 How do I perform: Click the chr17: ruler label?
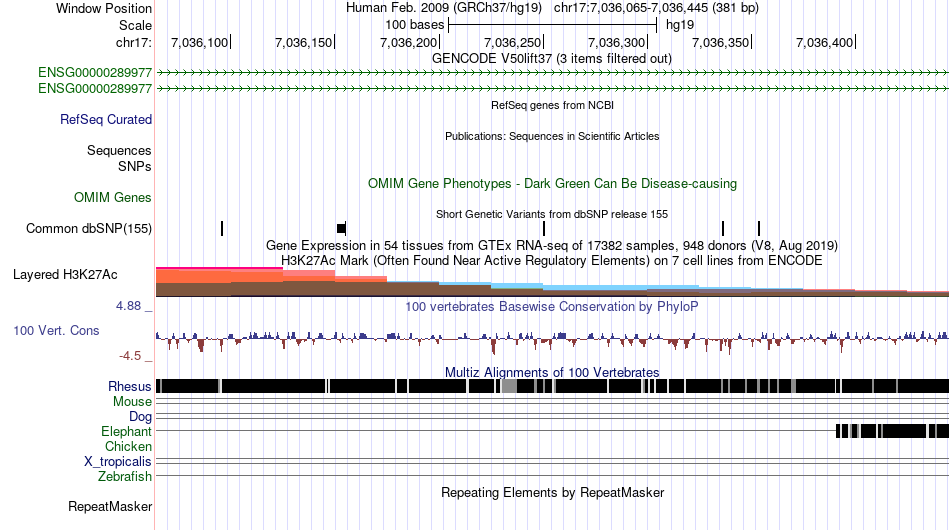pos(133,42)
